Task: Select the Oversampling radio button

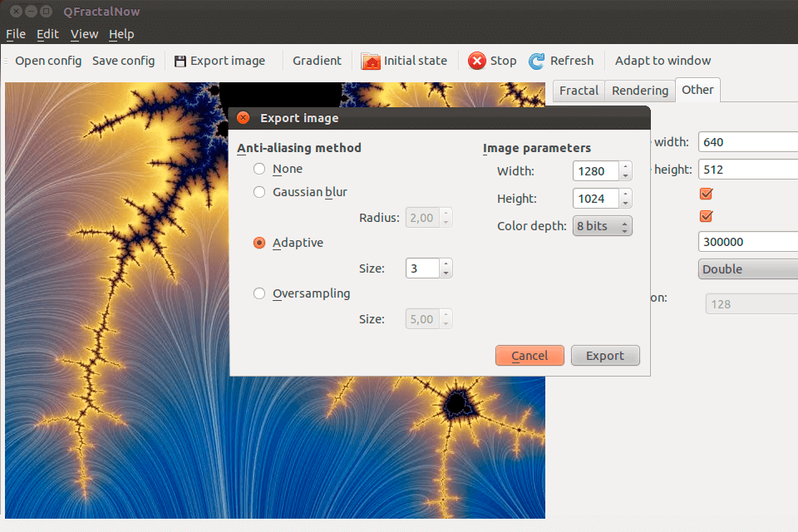Action: pos(259,293)
